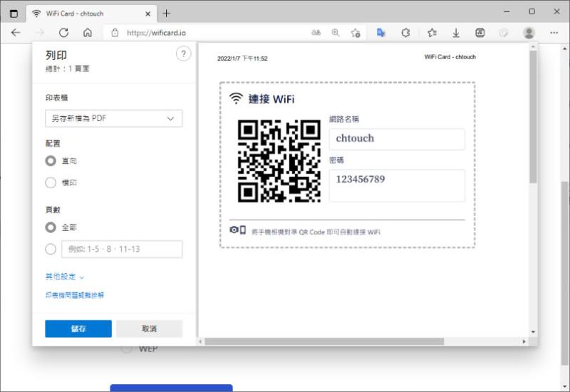Open the home page icon
Image resolution: width=570 pixels, height=392 pixels.
[88, 33]
